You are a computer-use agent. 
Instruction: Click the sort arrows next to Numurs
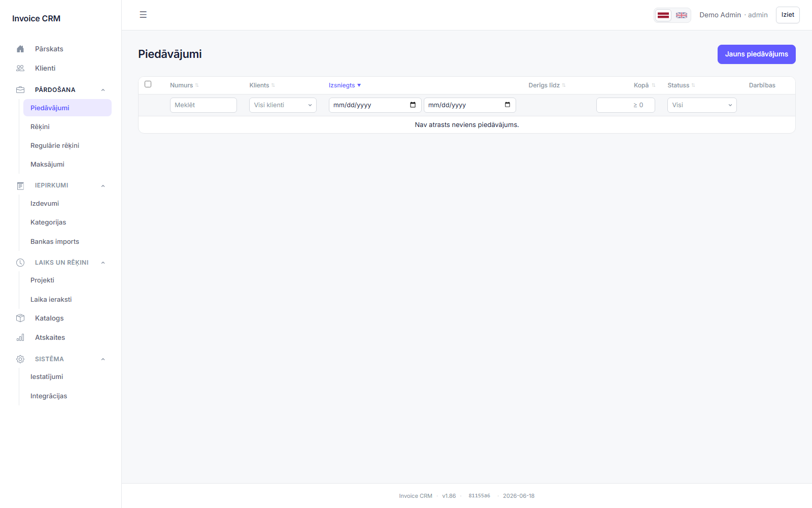(197, 85)
